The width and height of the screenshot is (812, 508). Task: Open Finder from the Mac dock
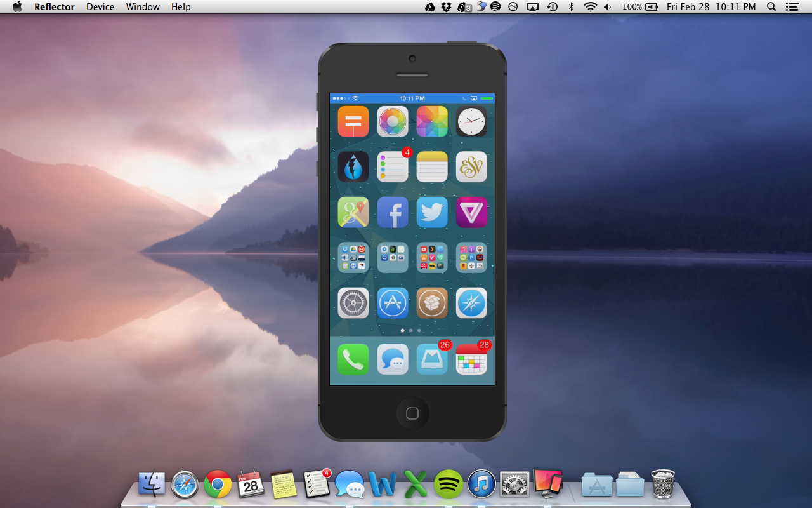coord(152,485)
